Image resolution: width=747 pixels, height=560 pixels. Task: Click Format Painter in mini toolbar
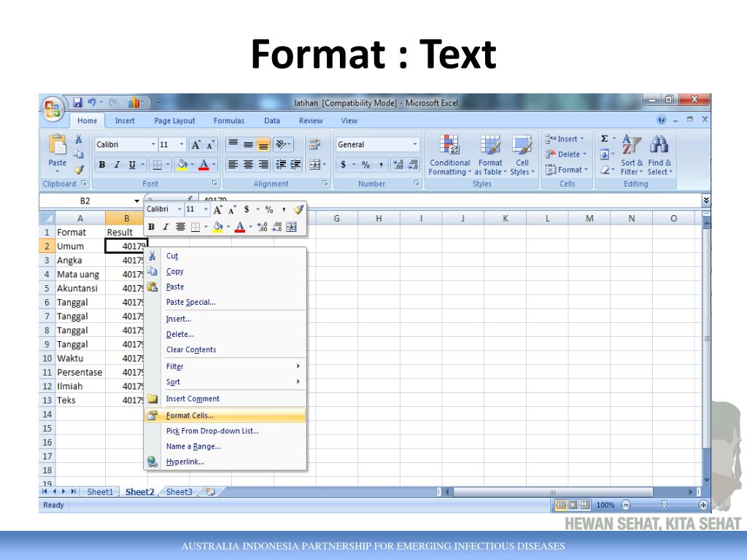click(298, 209)
